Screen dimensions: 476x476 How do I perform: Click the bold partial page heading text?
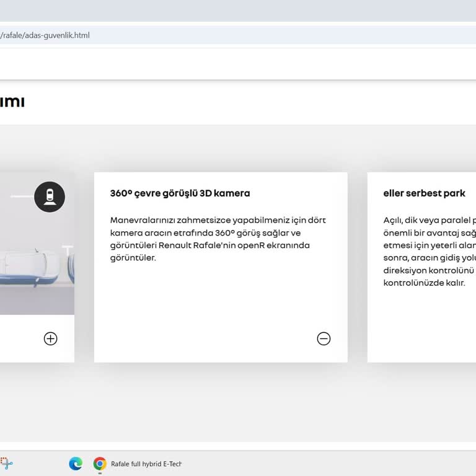coord(12,101)
